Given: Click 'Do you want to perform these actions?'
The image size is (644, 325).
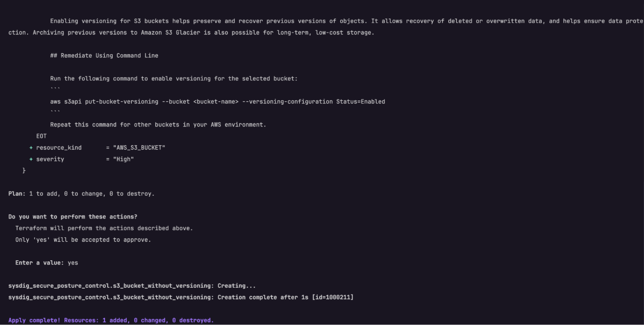Looking at the screenshot, I should (73, 217).
